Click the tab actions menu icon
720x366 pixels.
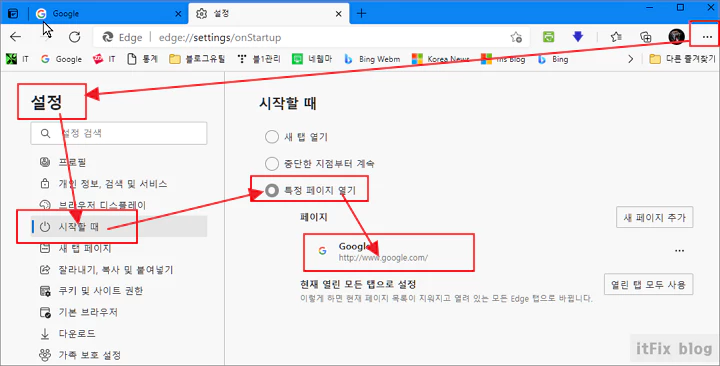tap(13, 14)
